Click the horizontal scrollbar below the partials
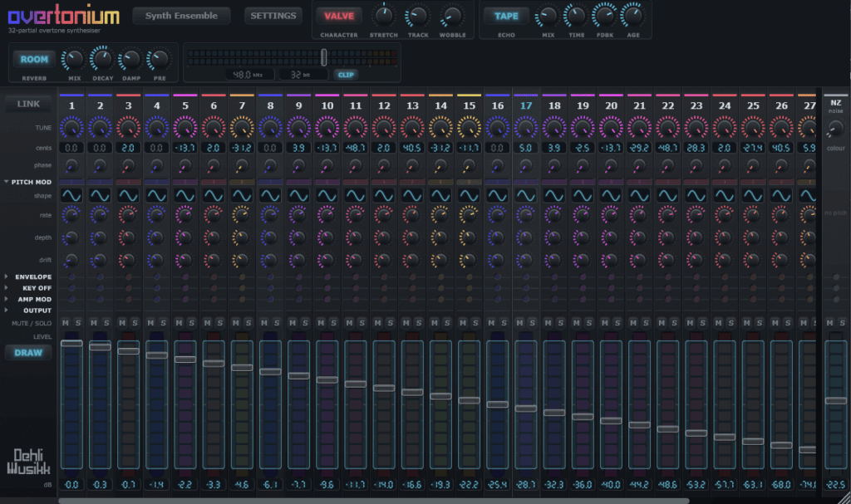This screenshot has height=504, width=851. 373,501
